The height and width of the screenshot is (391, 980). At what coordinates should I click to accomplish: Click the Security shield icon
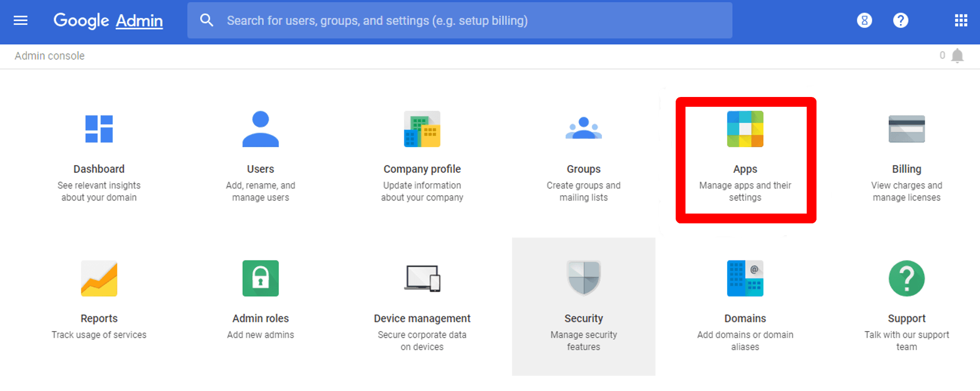[584, 278]
